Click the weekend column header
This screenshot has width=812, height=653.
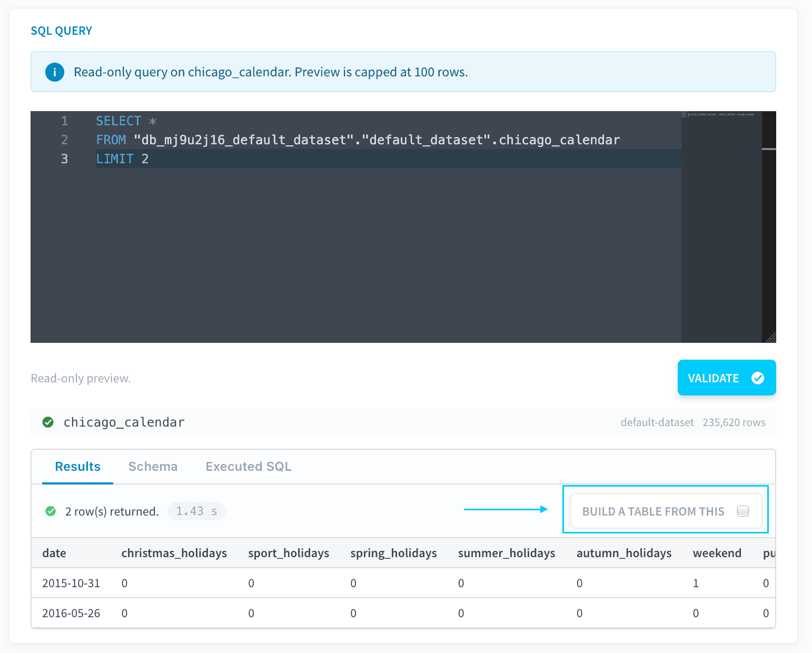tap(717, 553)
